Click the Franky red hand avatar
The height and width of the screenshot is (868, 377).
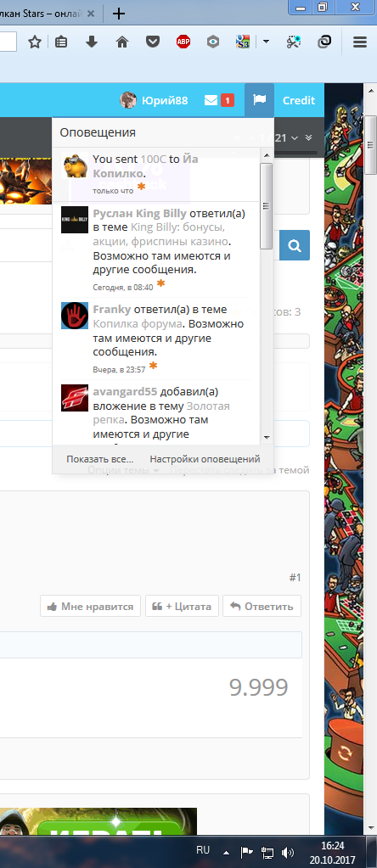(75, 316)
